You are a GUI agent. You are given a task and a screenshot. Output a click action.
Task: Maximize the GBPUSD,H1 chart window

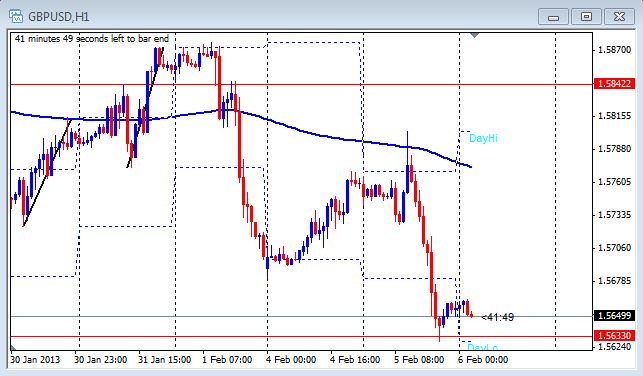(586, 17)
